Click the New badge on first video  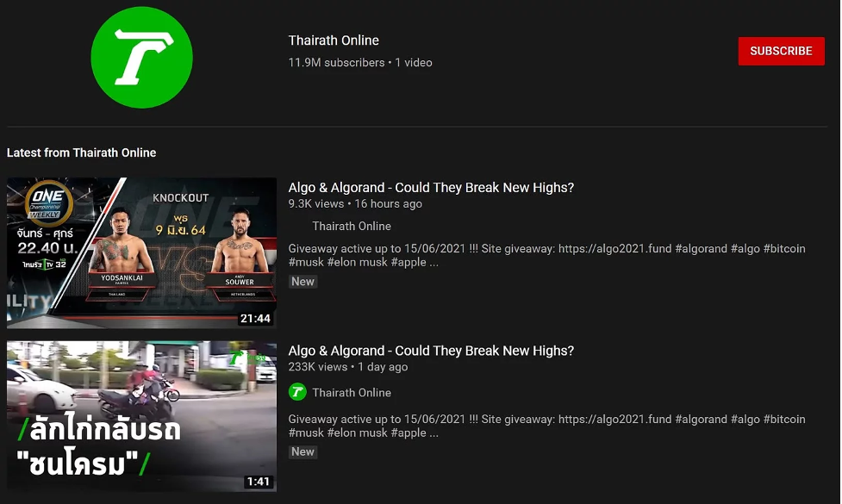click(302, 281)
